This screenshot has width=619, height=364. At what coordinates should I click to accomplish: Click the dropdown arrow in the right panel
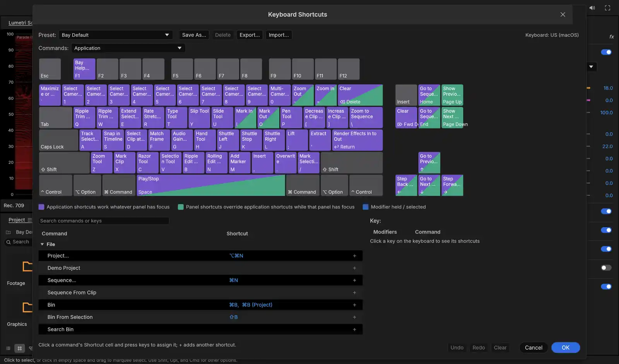click(591, 67)
